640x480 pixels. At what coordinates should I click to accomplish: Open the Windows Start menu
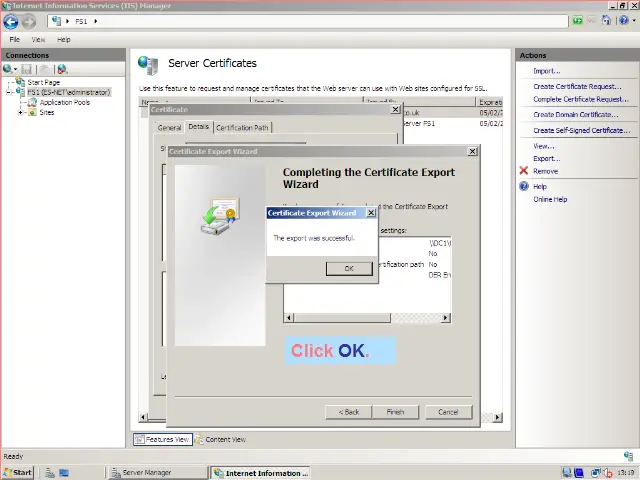(x=18, y=472)
